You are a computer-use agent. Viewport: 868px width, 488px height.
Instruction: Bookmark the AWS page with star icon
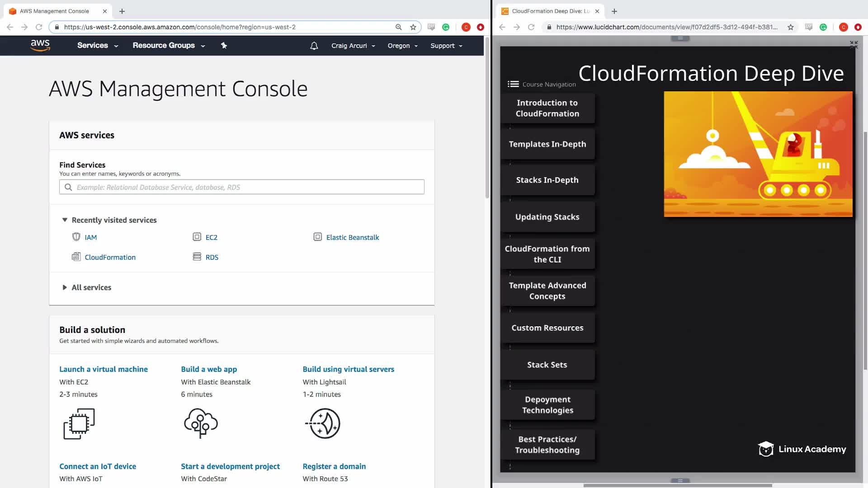click(x=413, y=27)
